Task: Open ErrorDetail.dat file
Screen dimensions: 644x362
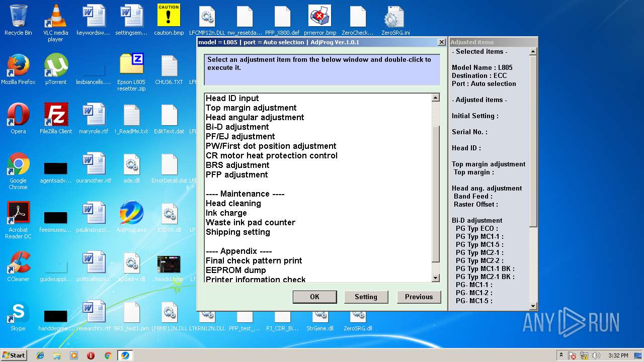Action: coord(169,168)
